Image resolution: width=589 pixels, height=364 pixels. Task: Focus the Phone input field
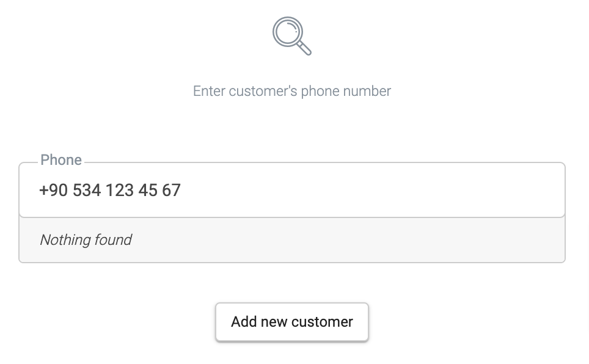click(292, 190)
